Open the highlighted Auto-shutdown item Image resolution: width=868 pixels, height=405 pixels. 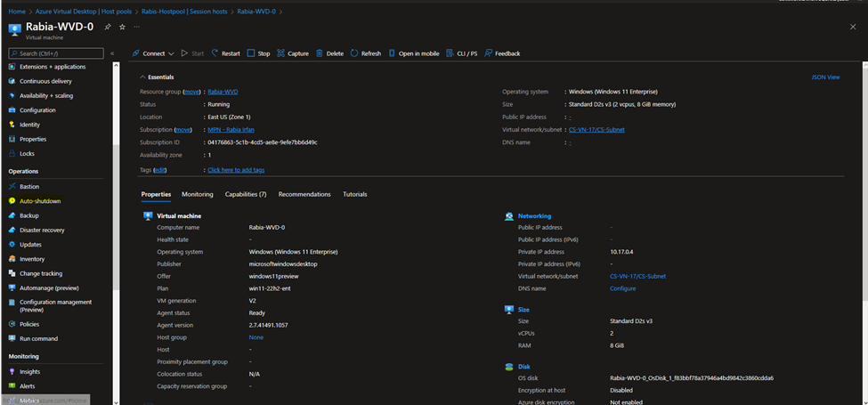coord(40,201)
